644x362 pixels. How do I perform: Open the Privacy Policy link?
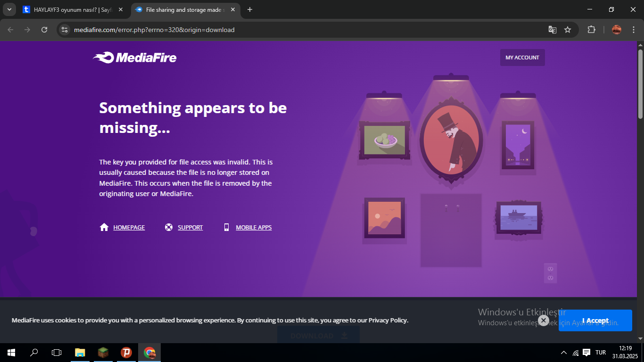388,321
